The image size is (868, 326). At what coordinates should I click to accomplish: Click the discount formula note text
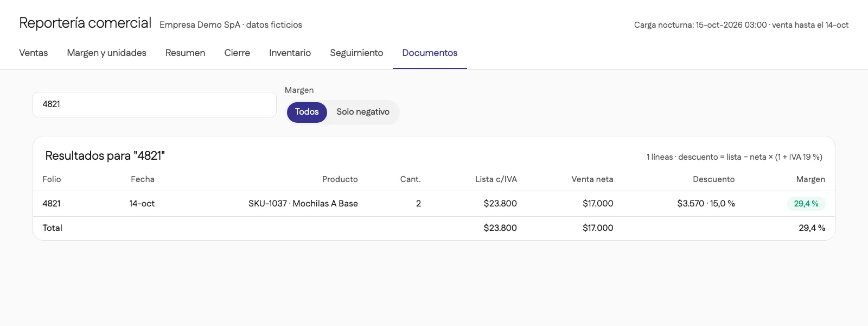[734, 157]
